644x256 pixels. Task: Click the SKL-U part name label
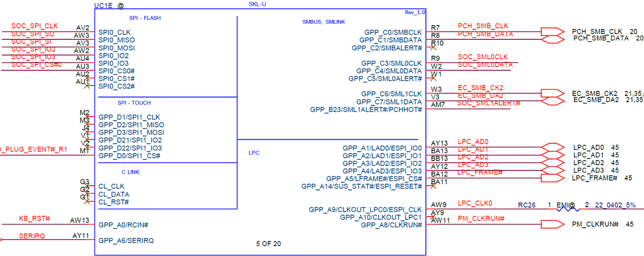tap(258, 4)
